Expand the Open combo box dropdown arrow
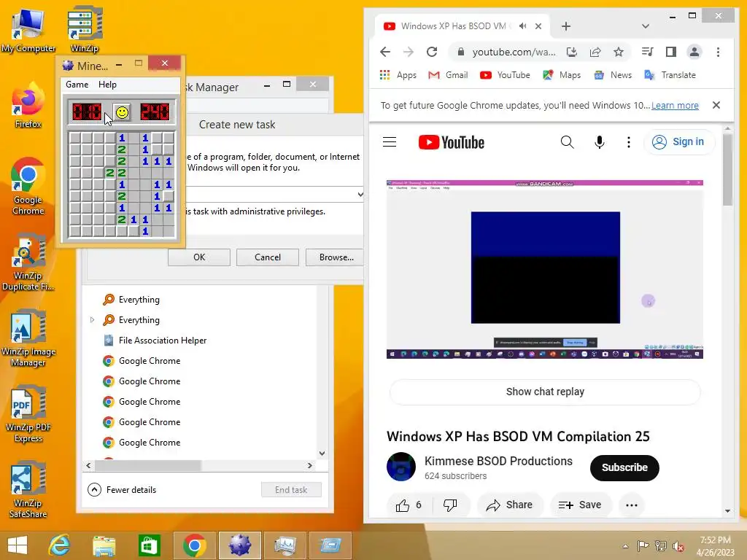Screen dimensions: 747x560 click(360, 194)
